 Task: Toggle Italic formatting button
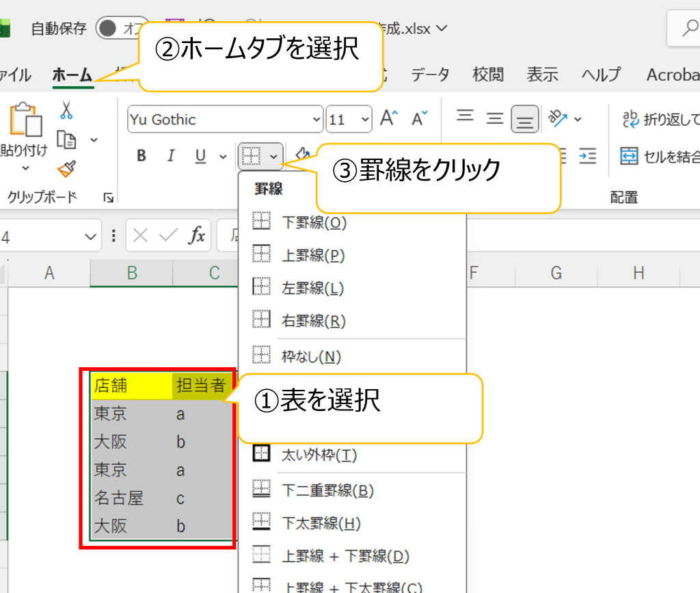point(171,156)
